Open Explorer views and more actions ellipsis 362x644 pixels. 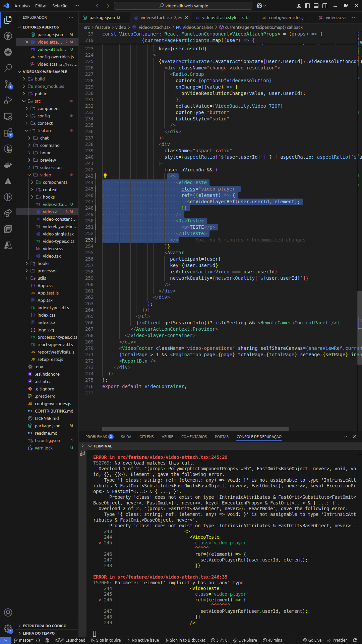(71, 17)
